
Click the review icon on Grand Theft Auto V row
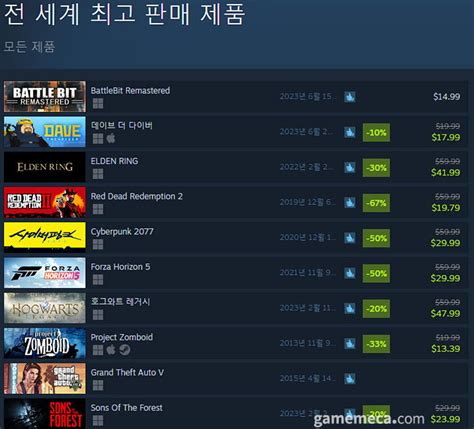(x=350, y=379)
